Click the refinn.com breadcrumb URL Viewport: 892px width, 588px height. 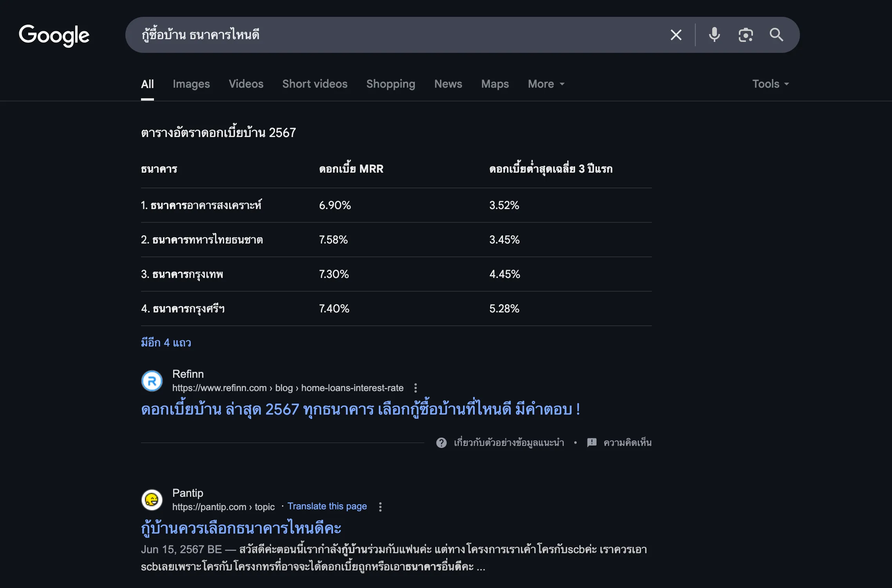tap(288, 388)
